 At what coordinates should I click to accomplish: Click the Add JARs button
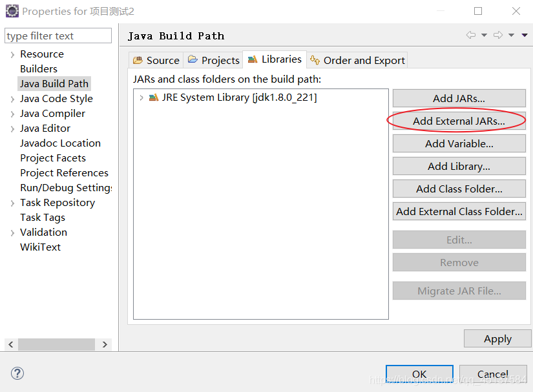point(459,99)
